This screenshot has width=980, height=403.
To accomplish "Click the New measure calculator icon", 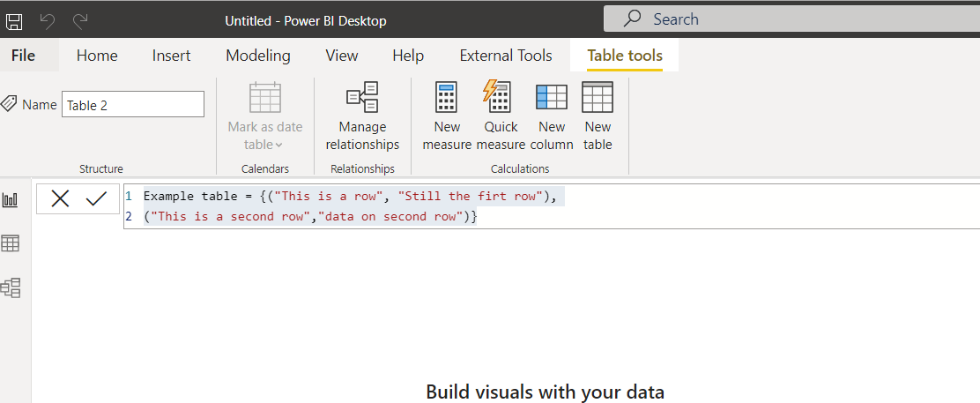I will click(446, 97).
